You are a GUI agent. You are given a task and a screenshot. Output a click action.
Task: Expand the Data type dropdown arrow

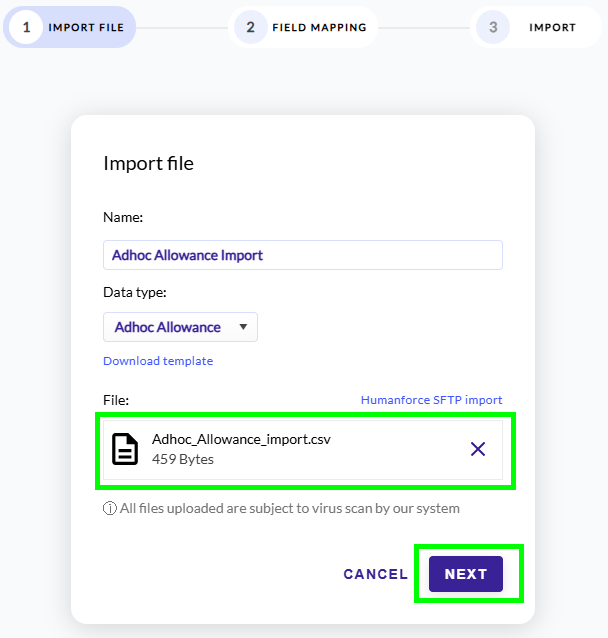[243, 327]
